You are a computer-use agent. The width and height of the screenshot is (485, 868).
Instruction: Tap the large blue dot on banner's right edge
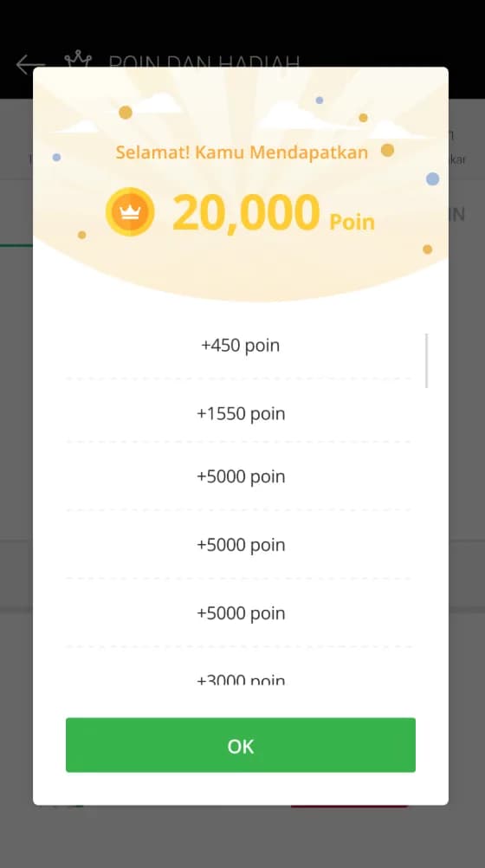(433, 178)
